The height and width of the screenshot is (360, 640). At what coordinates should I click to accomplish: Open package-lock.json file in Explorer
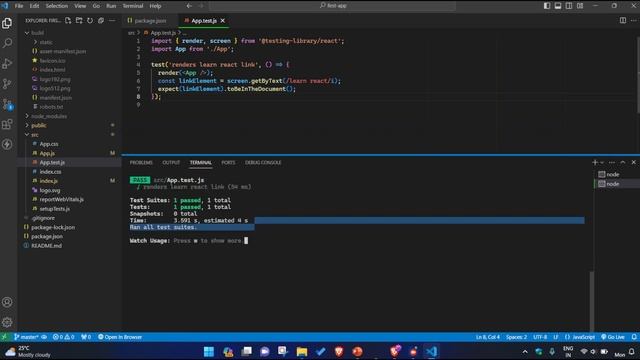[x=53, y=227]
